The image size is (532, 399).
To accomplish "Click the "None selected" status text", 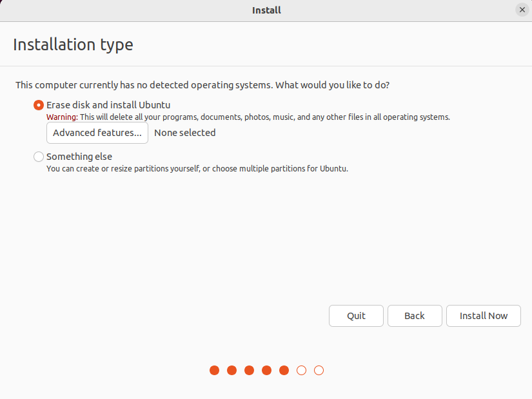I will (x=185, y=133).
